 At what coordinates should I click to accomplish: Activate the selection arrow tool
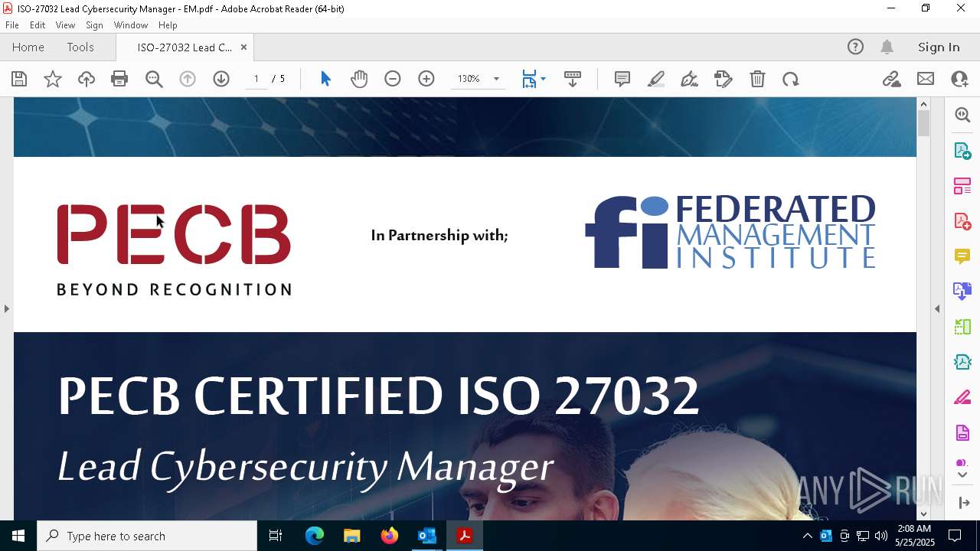pos(325,79)
